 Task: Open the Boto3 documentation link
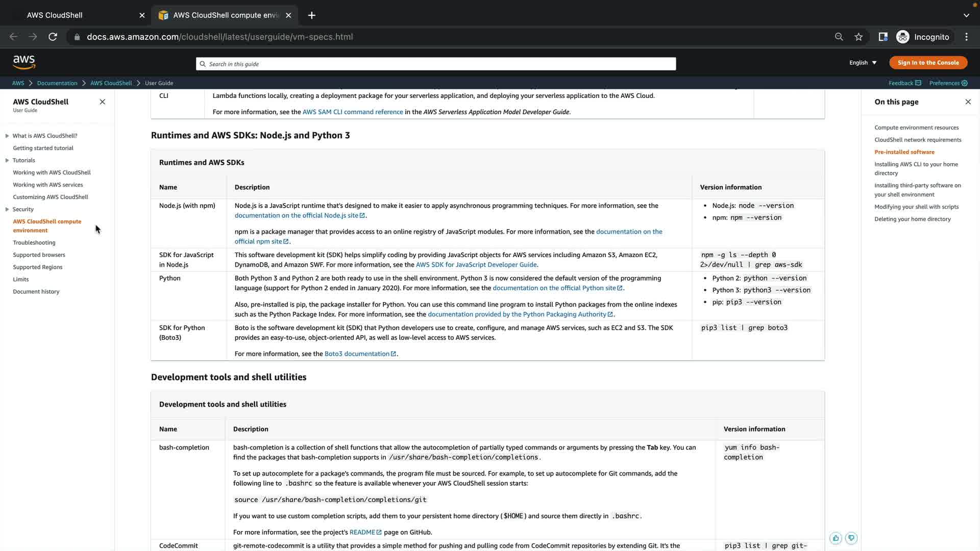(x=357, y=354)
